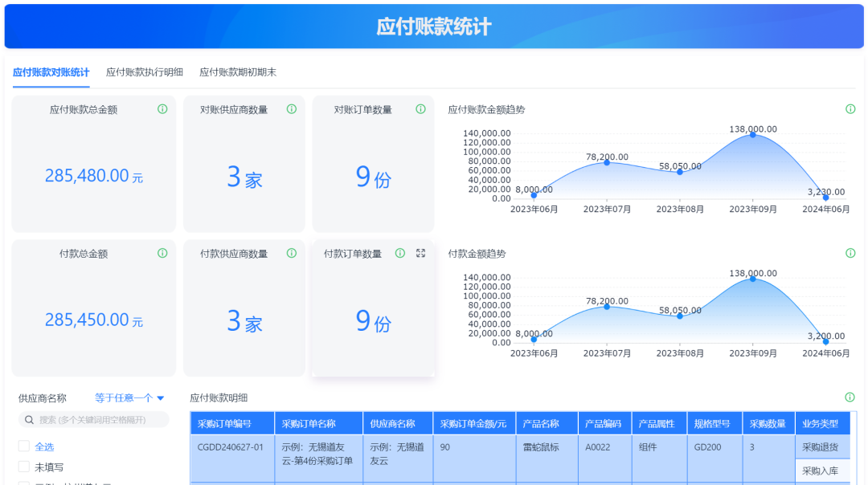The width and height of the screenshot is (868, 485).
Task: Open the 等于任意一个 filter dropdown
Action: click(x=129, y=397)
